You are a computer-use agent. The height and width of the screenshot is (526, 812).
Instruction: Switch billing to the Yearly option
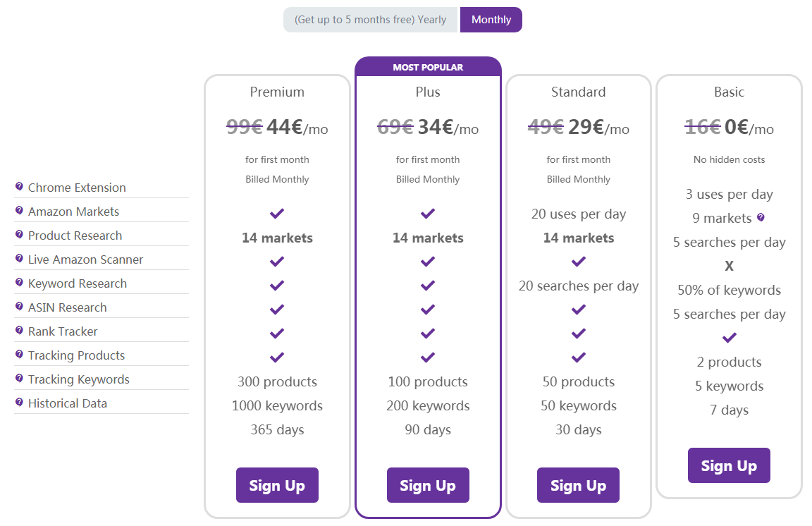(370, 20)
